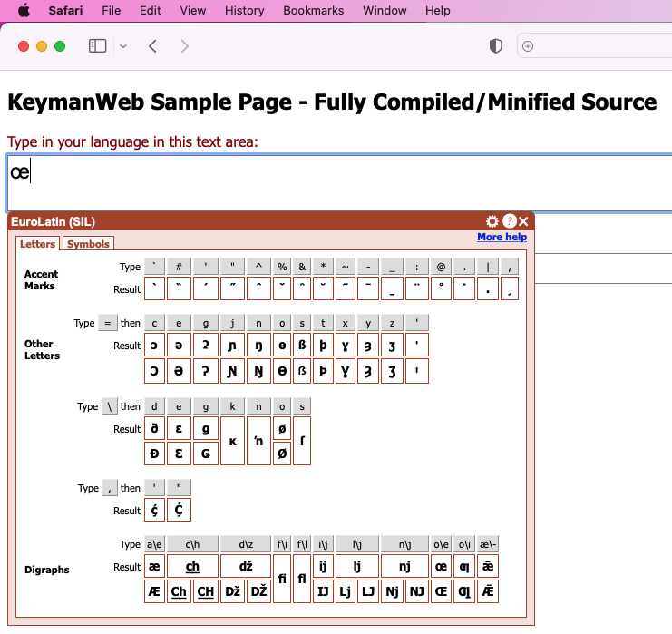This screenshot has height=634, width=672.
Task: Open the privacy report shield icon
Action: tap(496, 46)
